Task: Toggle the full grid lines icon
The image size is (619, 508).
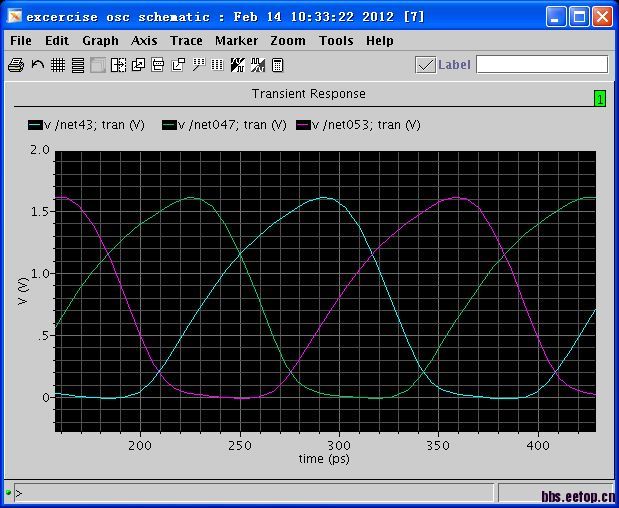Action: click(57, 65)
